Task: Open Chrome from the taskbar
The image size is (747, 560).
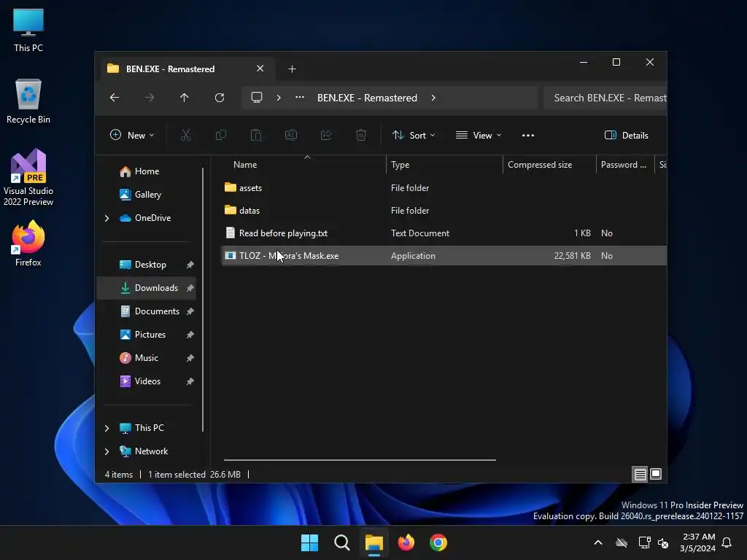Action: tap(438, 542)
